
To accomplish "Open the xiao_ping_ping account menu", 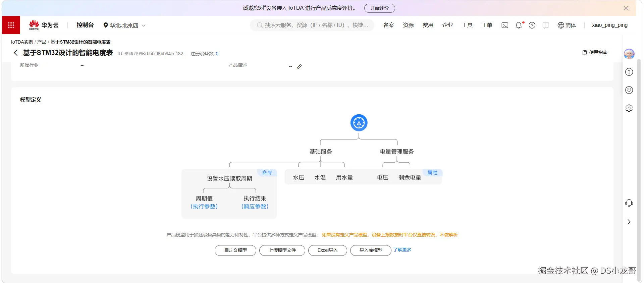I will (x=609, y=25).
